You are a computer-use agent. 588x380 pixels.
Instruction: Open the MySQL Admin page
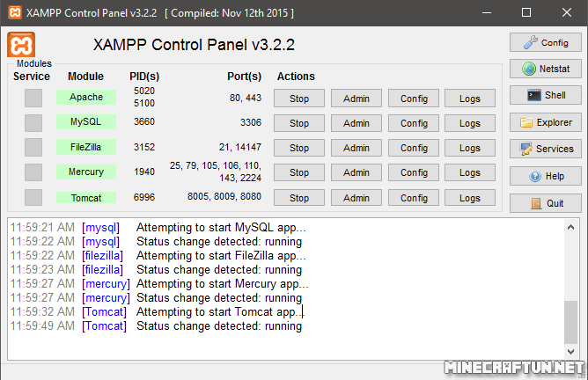point(356,123)
